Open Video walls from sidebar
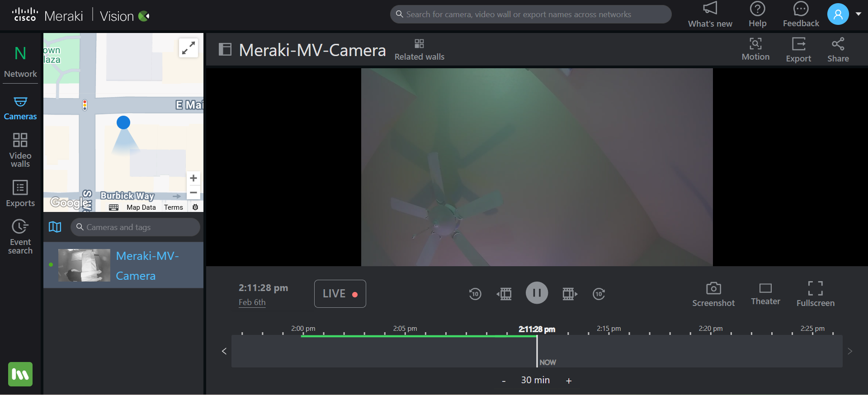 20,150
